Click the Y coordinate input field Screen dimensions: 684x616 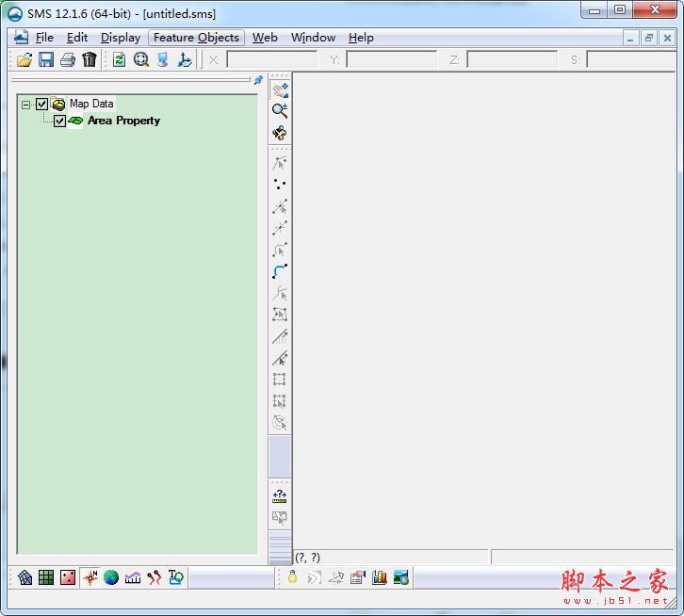392,59
